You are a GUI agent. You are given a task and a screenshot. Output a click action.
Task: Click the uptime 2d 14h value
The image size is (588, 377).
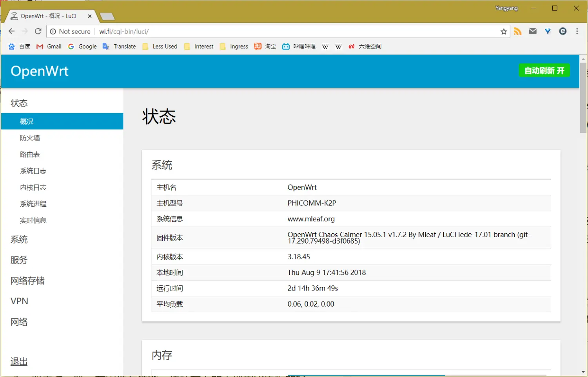tap(313, 288)
